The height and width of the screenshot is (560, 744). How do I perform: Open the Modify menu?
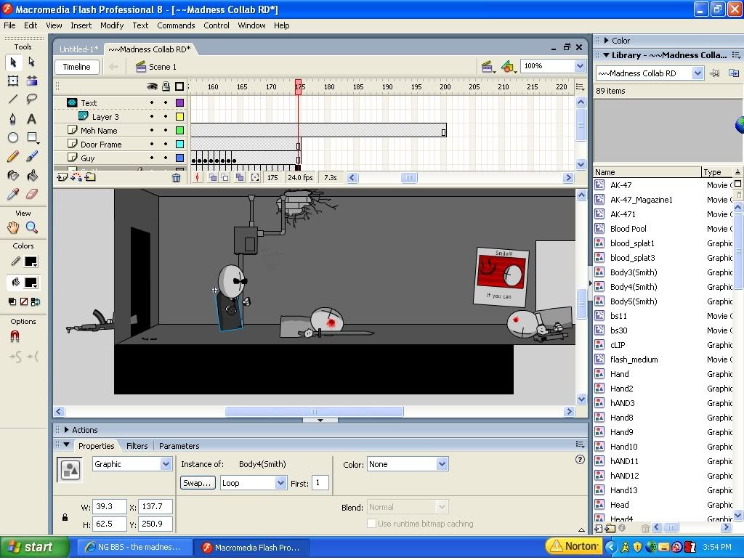(112, 25)
